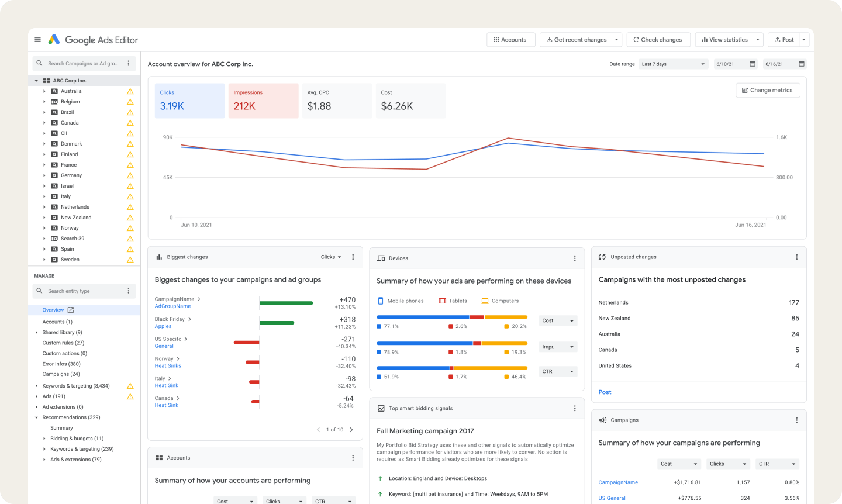Open the hamburger menu beside Google Ads Editor

tap(37, 39)
